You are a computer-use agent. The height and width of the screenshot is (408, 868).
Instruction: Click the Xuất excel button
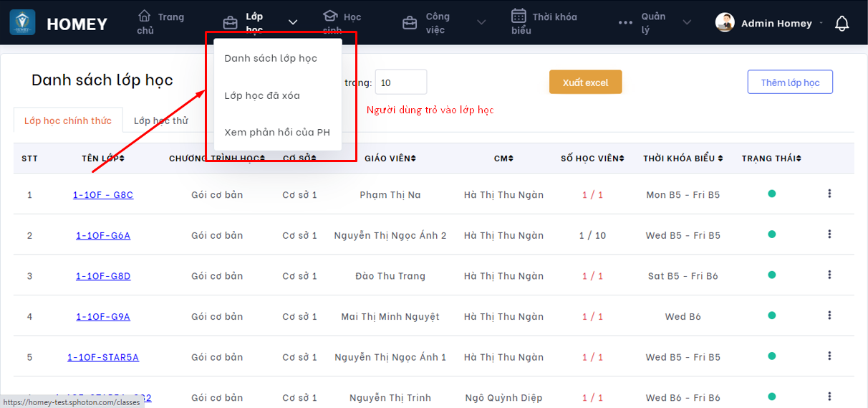click(585, 82)
